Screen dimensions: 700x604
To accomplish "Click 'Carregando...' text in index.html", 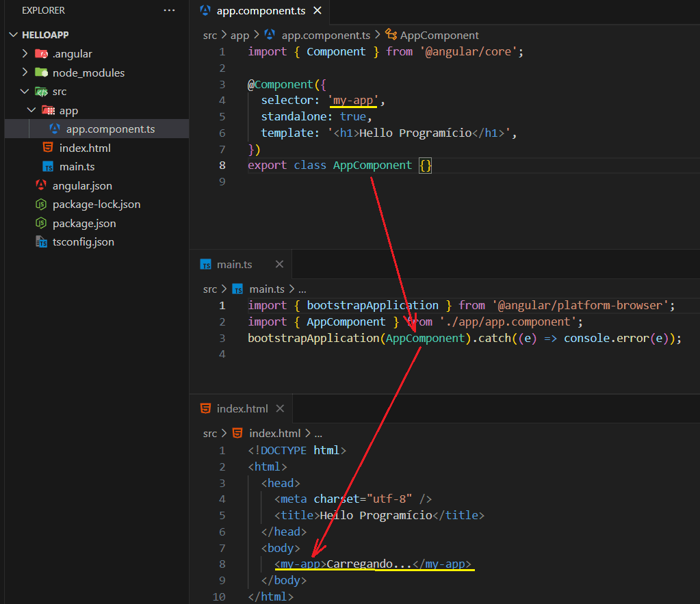I will [x=369, y=564].
